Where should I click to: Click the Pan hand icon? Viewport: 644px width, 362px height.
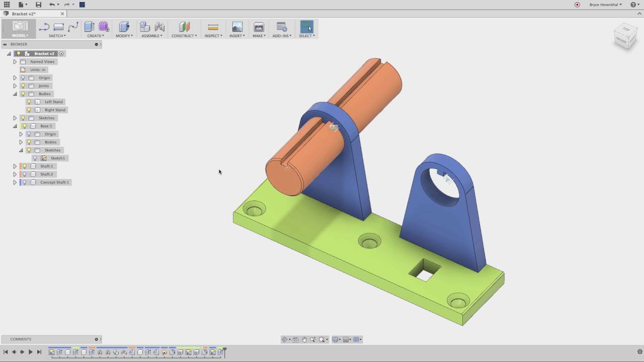(x=304, y=339)
